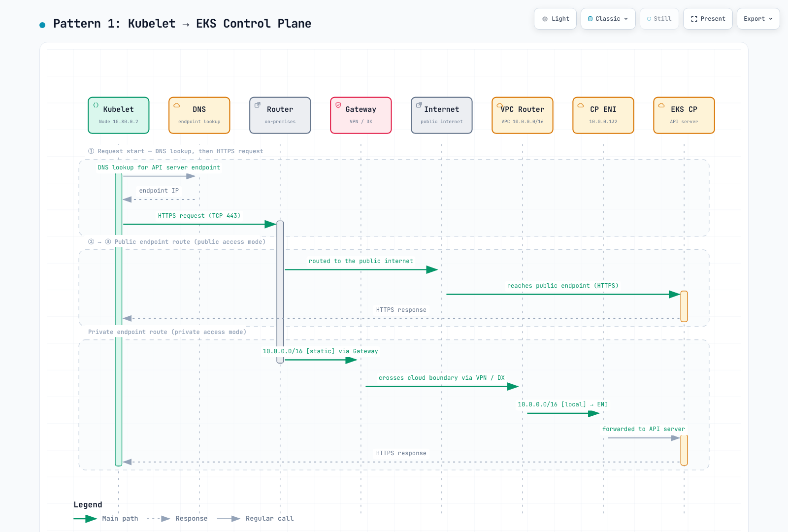The image size is (788, 532).
Task: Click the sun icon in Light button
Action: (x=545, y=19)
